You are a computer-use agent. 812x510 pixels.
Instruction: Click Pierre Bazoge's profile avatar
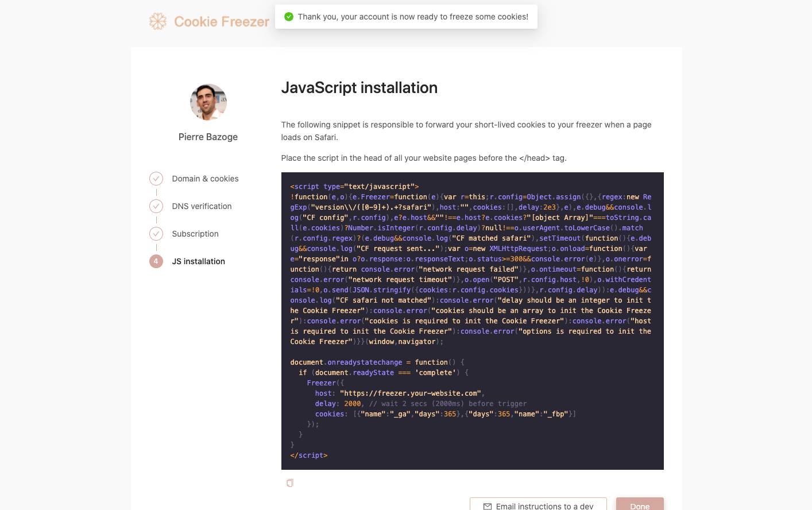point(208,102)
